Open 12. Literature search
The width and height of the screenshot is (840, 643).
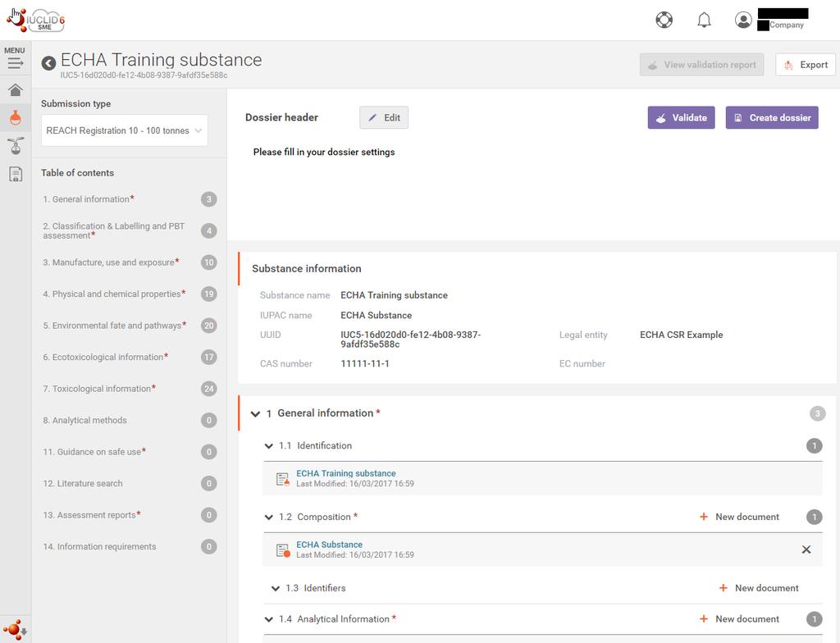pyautogui.click(x=83, y=483)
